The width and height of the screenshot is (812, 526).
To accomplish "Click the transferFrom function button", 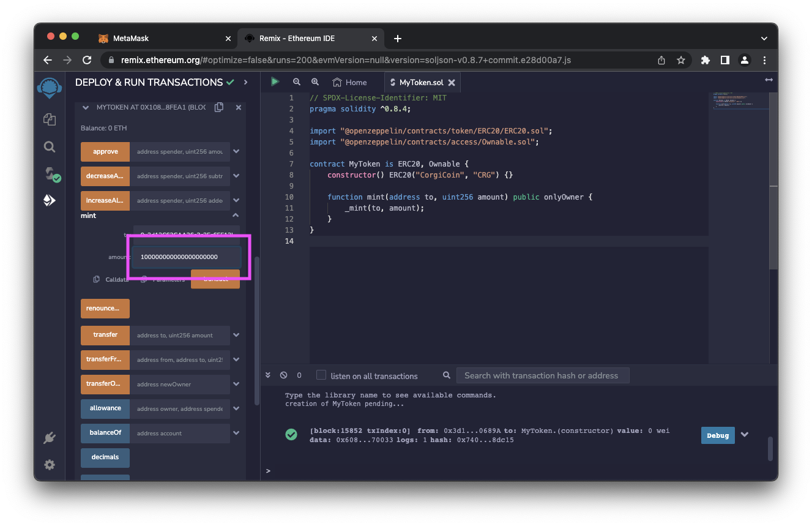I will [105, 360].
